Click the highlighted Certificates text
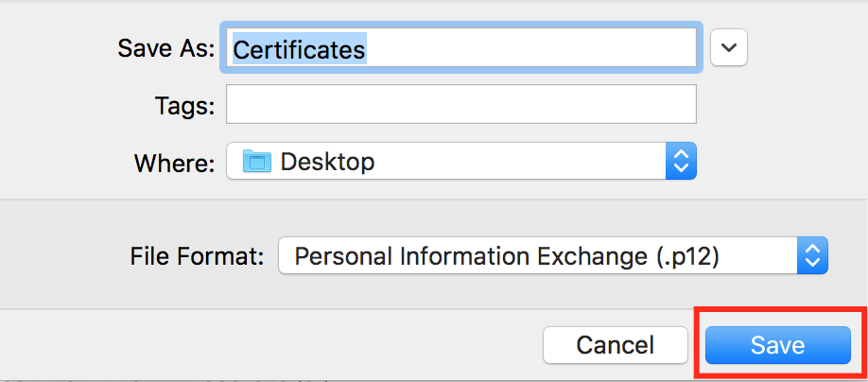Viewport: 868px width, 382px height. (299, 49)
